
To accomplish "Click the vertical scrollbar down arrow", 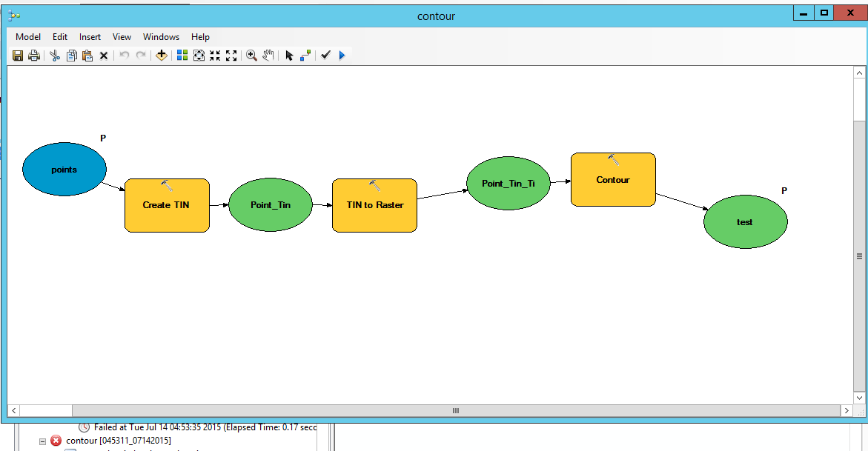I will [x=859, y=398].
